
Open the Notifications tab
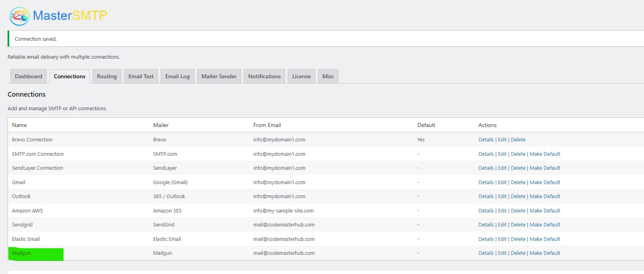pos(264,76)
